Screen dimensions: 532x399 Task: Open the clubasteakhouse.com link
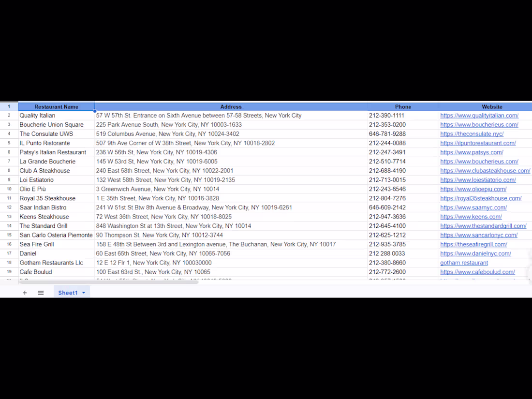(485, 171)
